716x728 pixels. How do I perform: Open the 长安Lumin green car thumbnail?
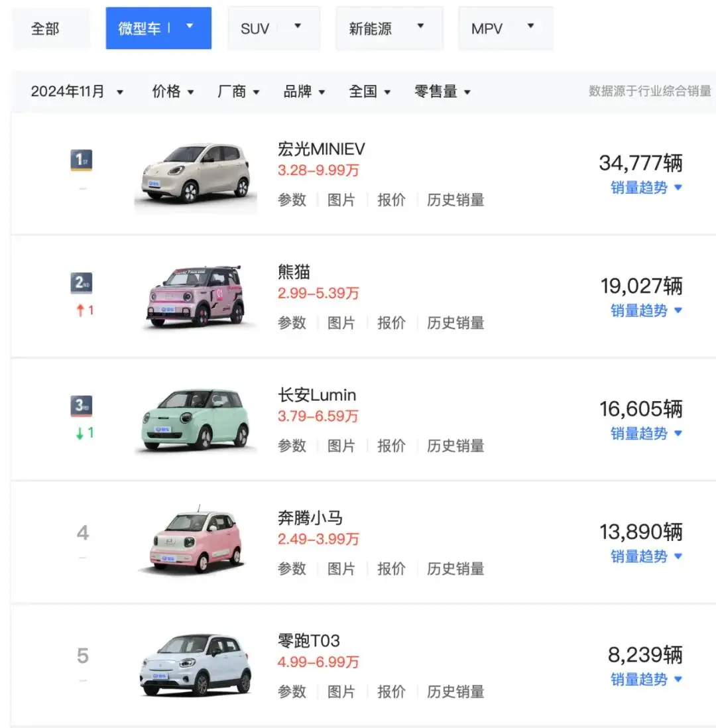(x=196, y=420)
